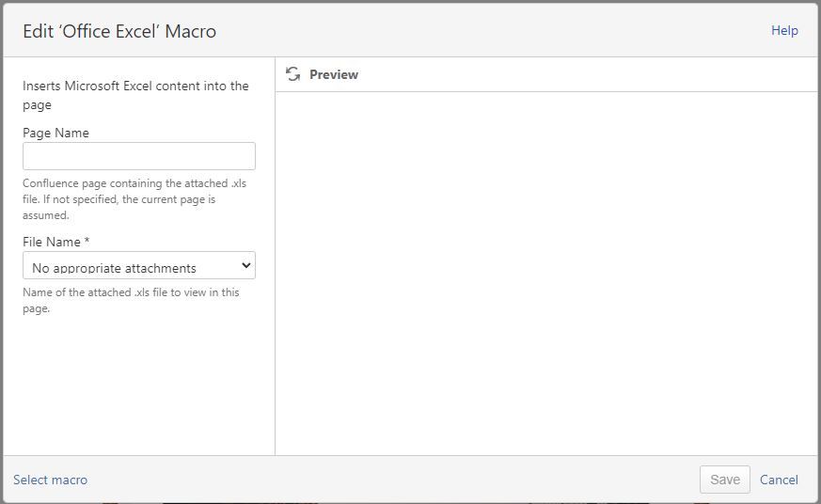Click the 'Page Name' label
The height and width of the screenshot is (504, 821).
click(55, 133)
